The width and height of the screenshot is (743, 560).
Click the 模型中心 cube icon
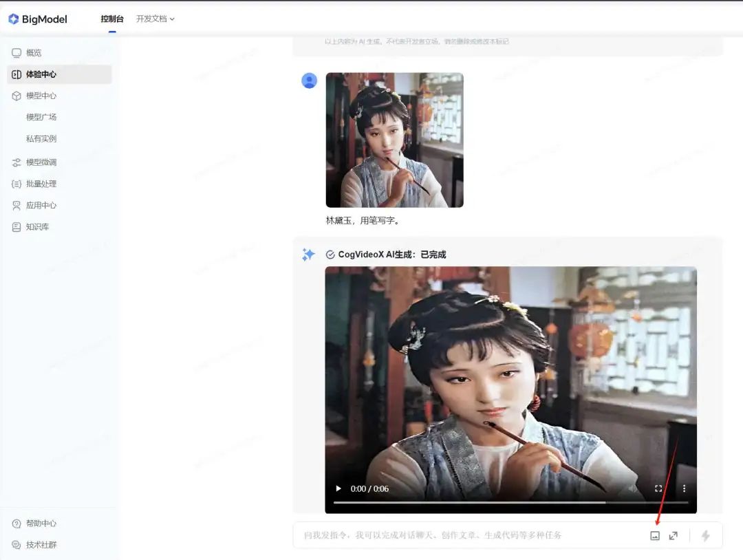[x=17, y=96]
